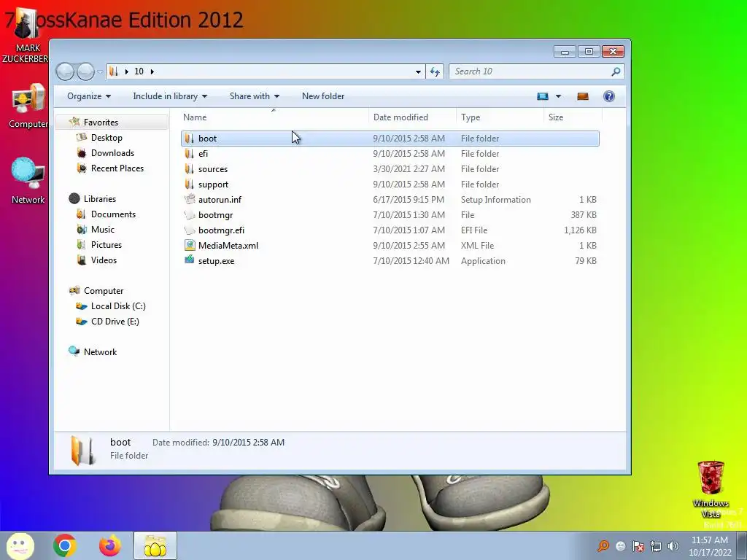Select the Windows Vista recycle bin desktop icon
The image size is (747, 560).
[711, 490]
